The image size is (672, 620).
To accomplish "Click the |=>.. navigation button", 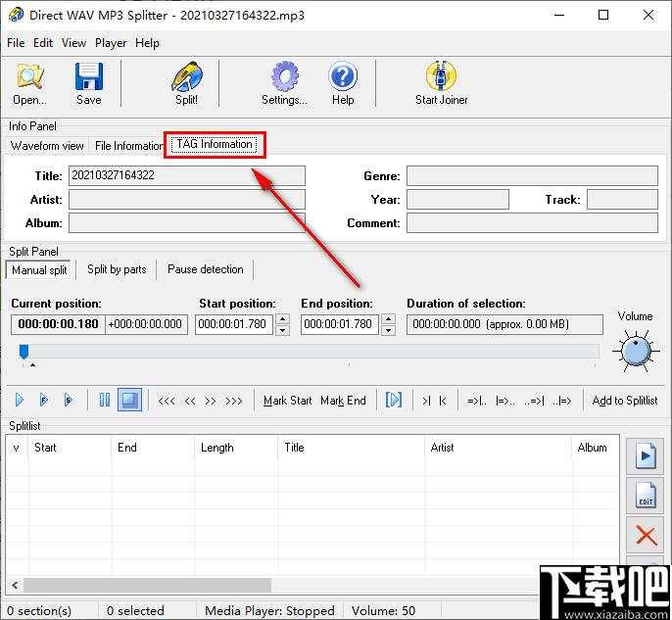I will pyautogui.click(x=504, y=401).
